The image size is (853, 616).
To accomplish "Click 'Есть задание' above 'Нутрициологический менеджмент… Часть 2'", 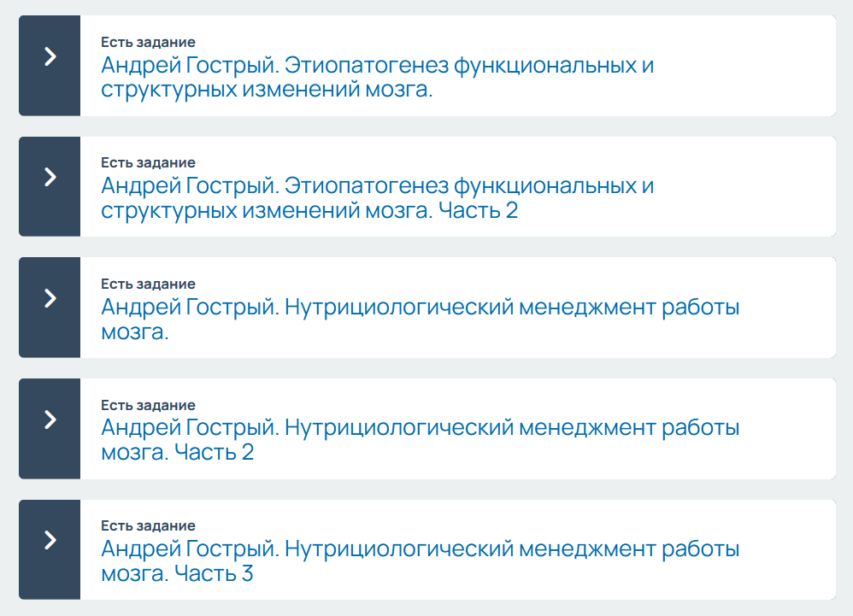I will click(148, 405).
